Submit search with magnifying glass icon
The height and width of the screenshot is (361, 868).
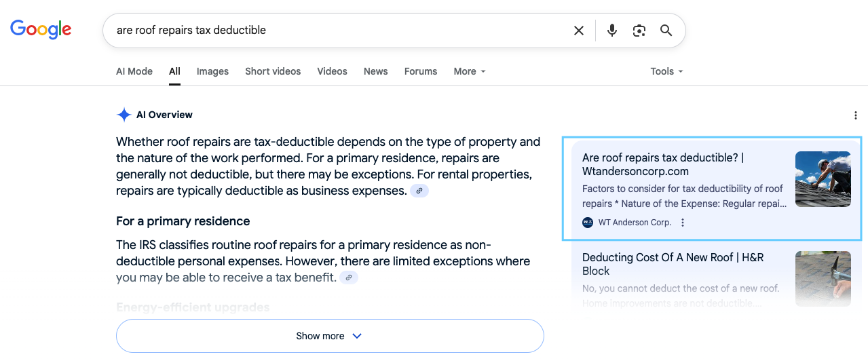[x=666, y=31]
